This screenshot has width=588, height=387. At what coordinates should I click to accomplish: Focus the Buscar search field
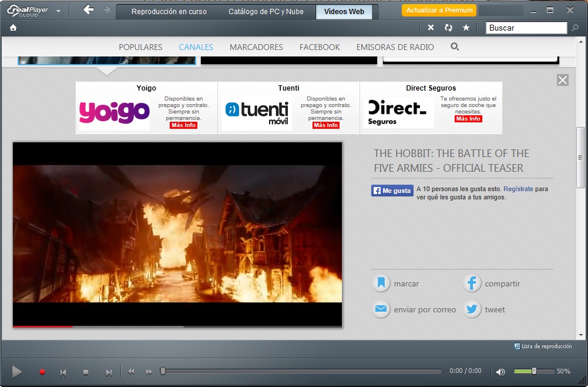(526, 28)
